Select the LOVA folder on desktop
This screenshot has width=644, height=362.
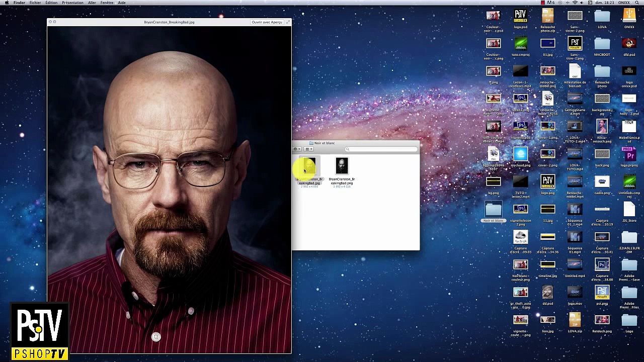602,16
